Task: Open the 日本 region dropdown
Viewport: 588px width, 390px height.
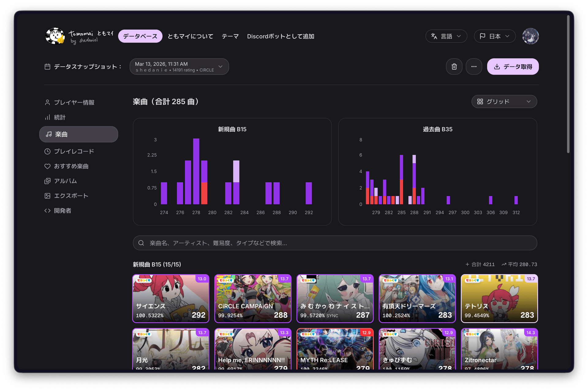Action: 494,36
